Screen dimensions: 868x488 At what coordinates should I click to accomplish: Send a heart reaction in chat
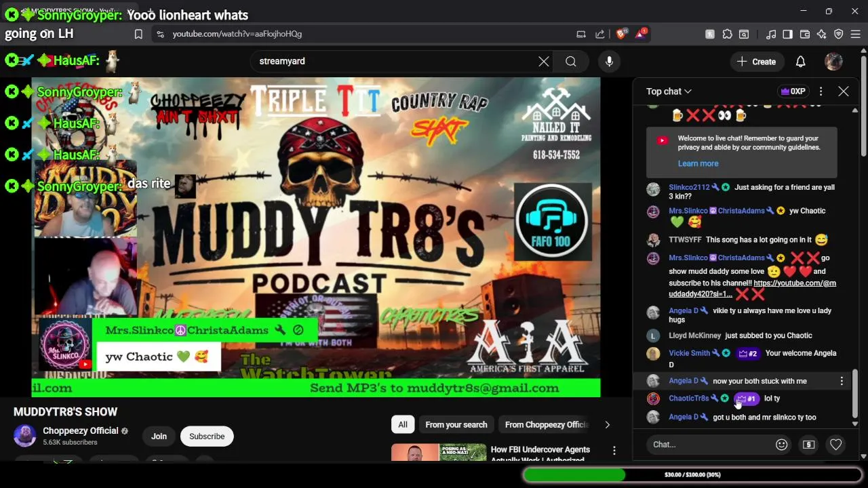(835, 445)
